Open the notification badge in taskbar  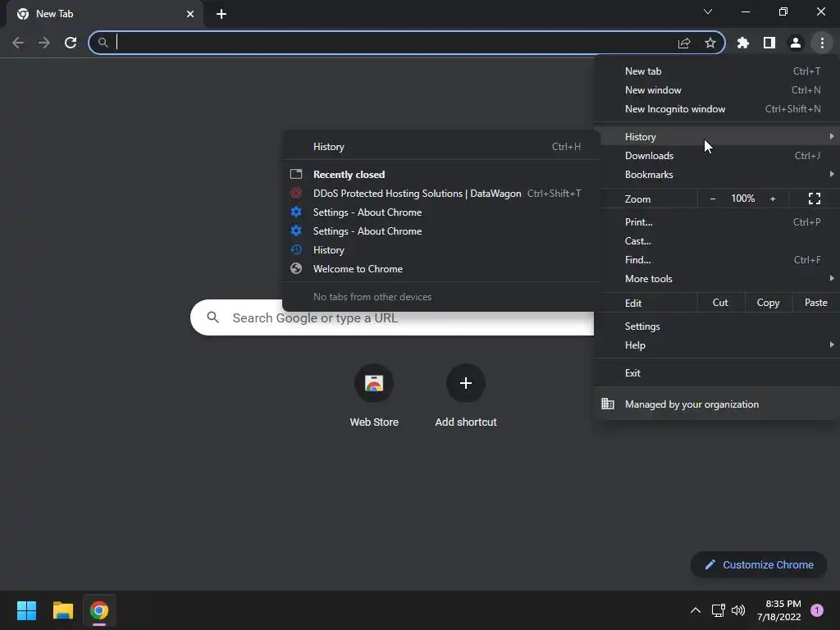click(x=817, y=610)
